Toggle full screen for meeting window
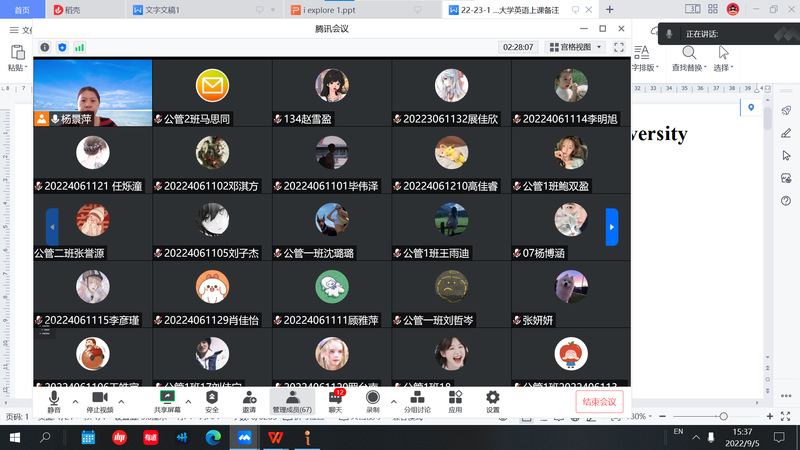 [619, 47]
